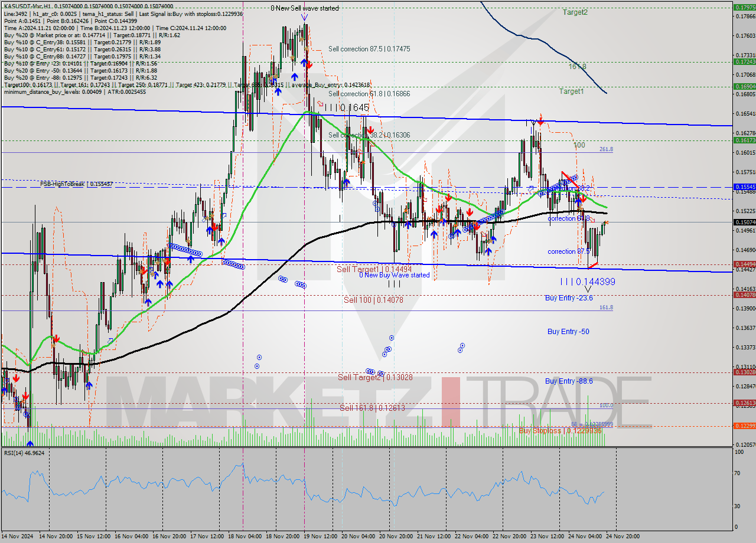Image resolution: width=756 pixels, height=543 pixels.
Task: Click the green 0.16904 price tag
Action: (744, 86)
